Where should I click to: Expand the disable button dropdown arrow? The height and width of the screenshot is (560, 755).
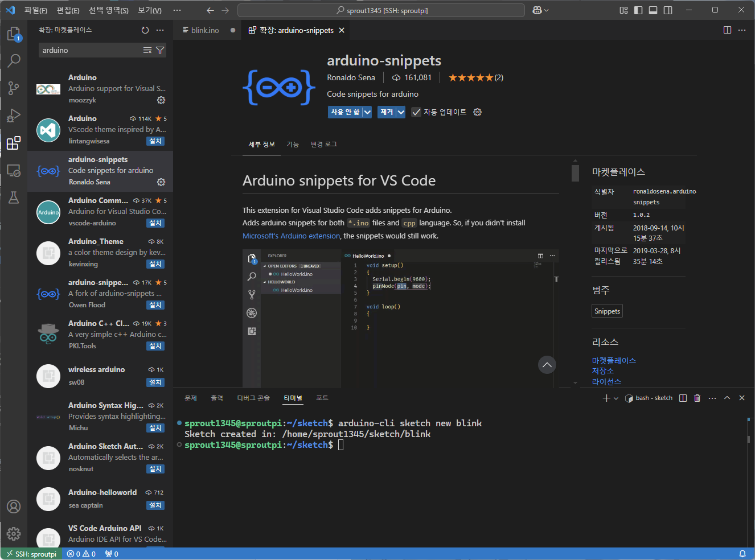click(x=367, y=112)
